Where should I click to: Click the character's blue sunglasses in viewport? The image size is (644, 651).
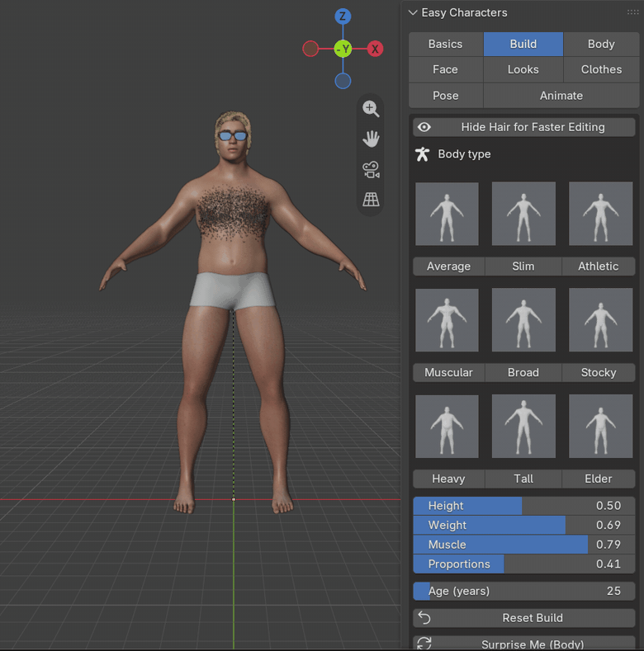click(233, 136)
